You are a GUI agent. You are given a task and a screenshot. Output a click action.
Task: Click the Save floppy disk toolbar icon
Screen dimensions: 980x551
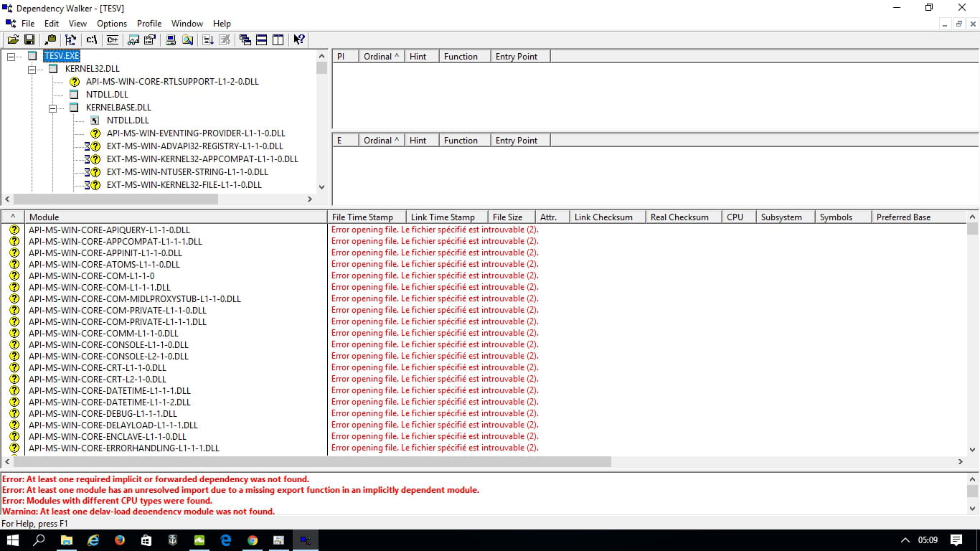[x=29, y=40]
